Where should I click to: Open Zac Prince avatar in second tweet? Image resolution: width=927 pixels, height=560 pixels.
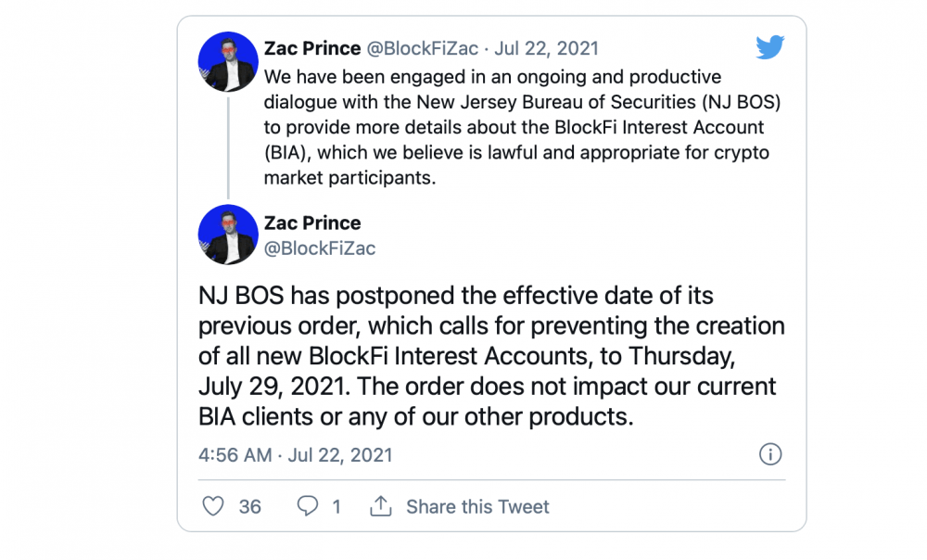pos(228,235)
